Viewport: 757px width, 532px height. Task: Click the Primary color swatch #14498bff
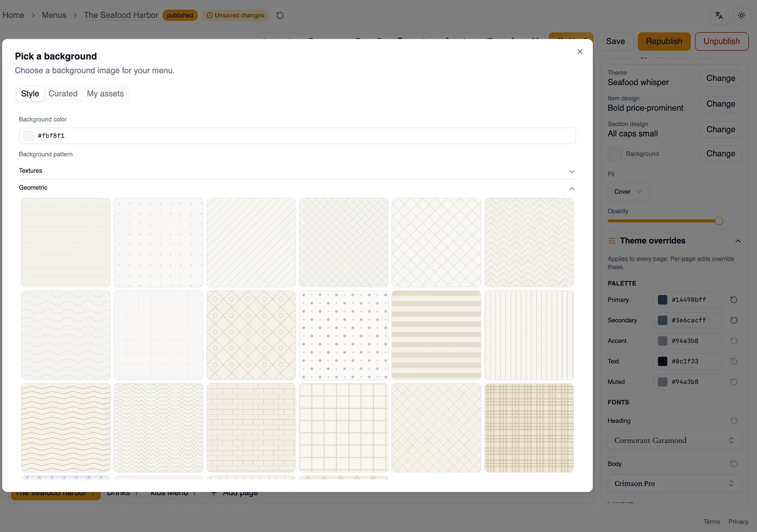coord(662,300)
